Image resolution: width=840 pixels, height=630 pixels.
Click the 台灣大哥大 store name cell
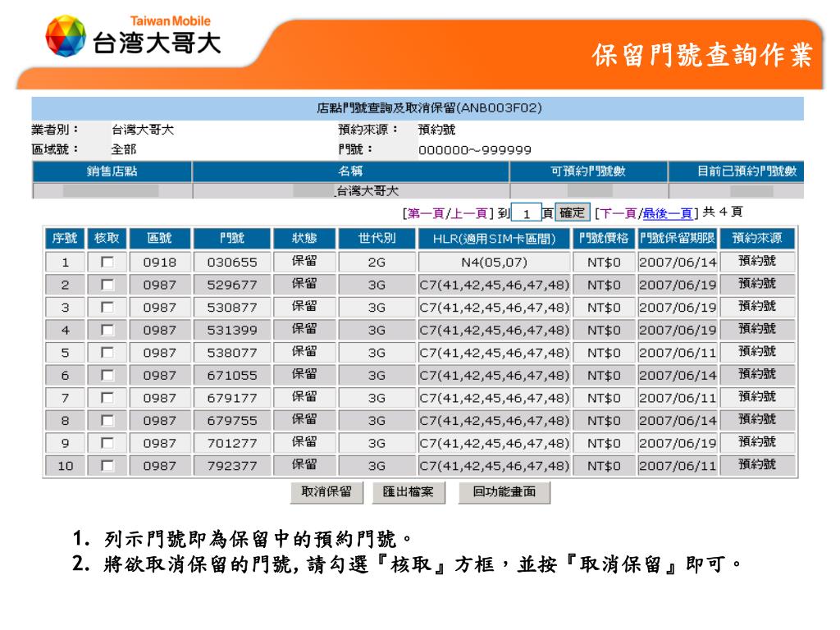(351, 190)
